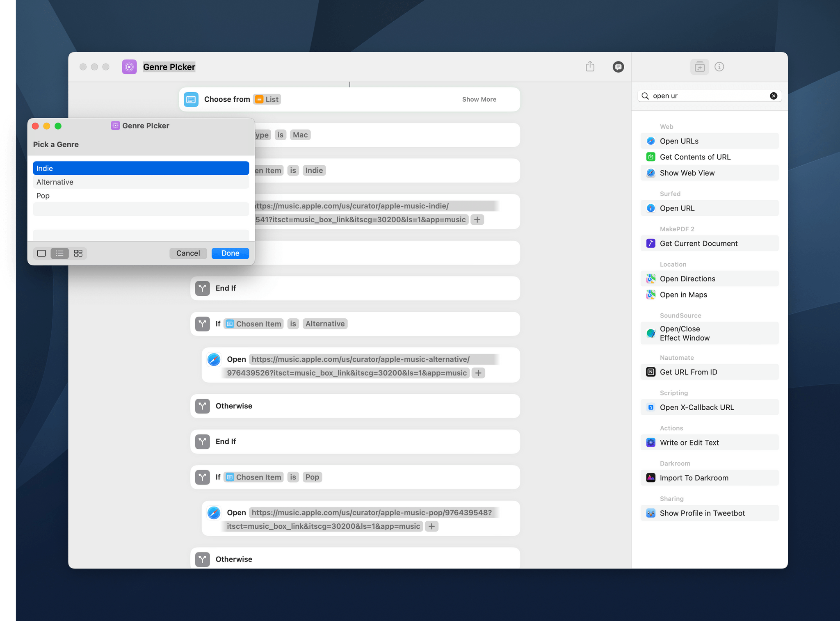
Task: Add URL with plus on indie link
Action: click(477, 220)
